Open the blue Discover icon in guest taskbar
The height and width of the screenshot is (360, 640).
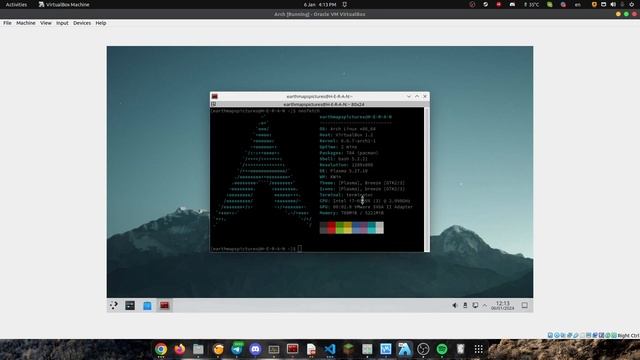tap(147, 306)
